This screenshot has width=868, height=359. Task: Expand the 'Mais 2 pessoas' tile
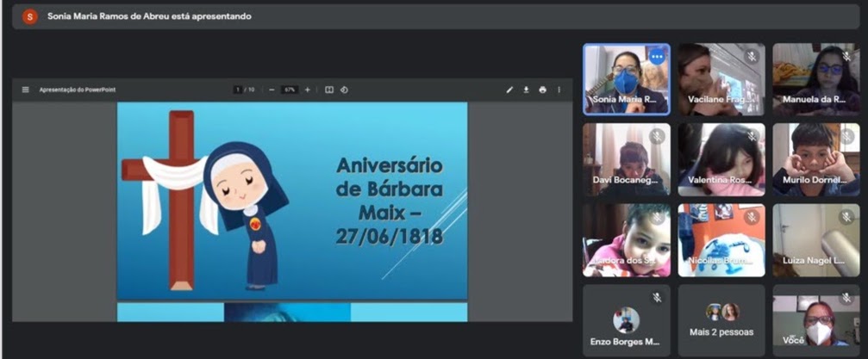(721, 319)
